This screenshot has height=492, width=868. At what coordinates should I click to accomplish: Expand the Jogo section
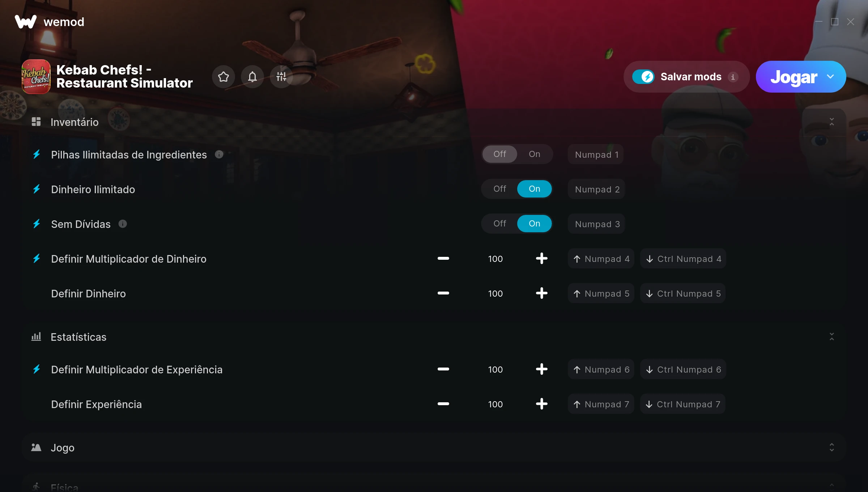[x=832, y=448]
